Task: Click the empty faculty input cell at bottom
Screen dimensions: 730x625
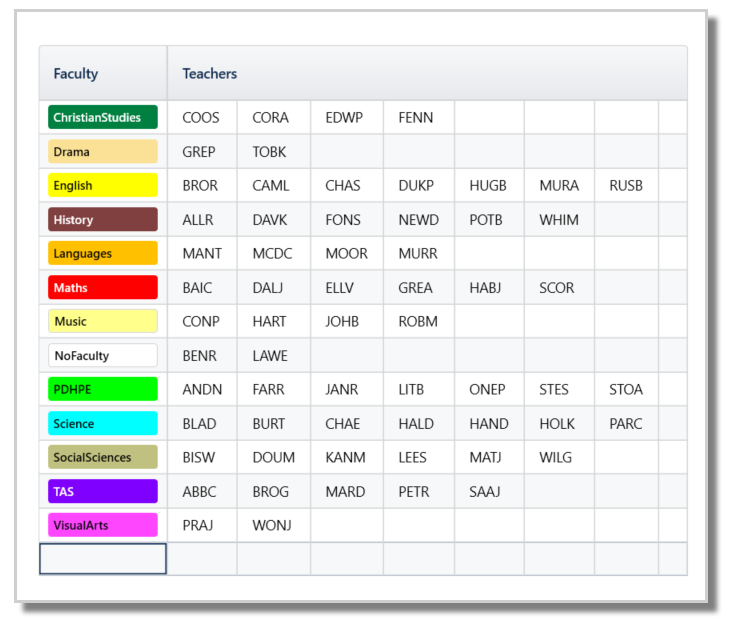Action: pyautogui.click(x=103, y=559)
